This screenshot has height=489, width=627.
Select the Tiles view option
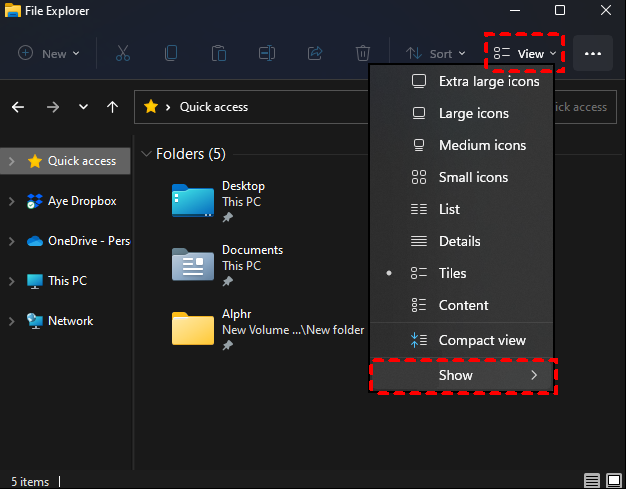pos(461,273)
